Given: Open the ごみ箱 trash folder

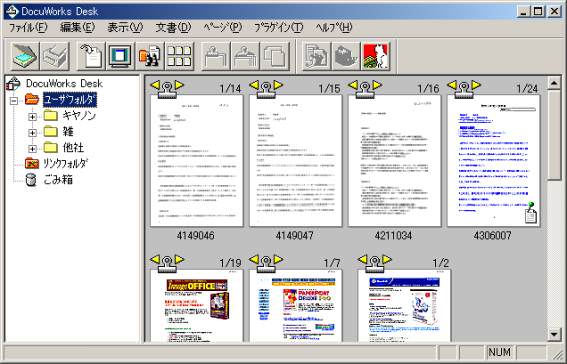Looking at the screenshot, I should coord(58,179).
